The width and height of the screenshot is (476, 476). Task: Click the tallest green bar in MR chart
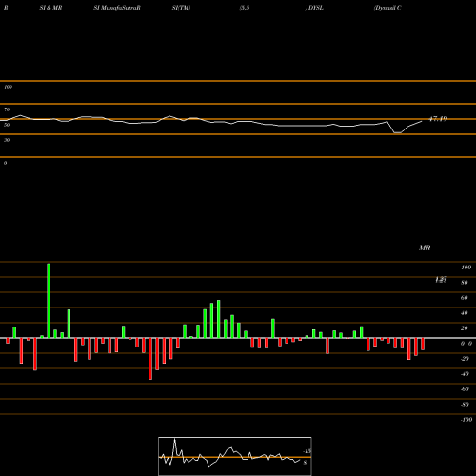[49, 301]
